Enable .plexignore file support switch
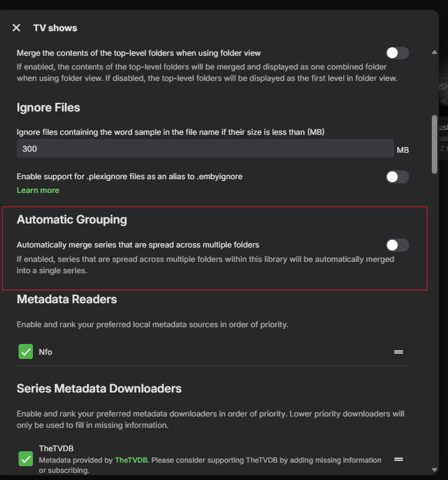Screen dimensions: 448x480 point(397,176)
